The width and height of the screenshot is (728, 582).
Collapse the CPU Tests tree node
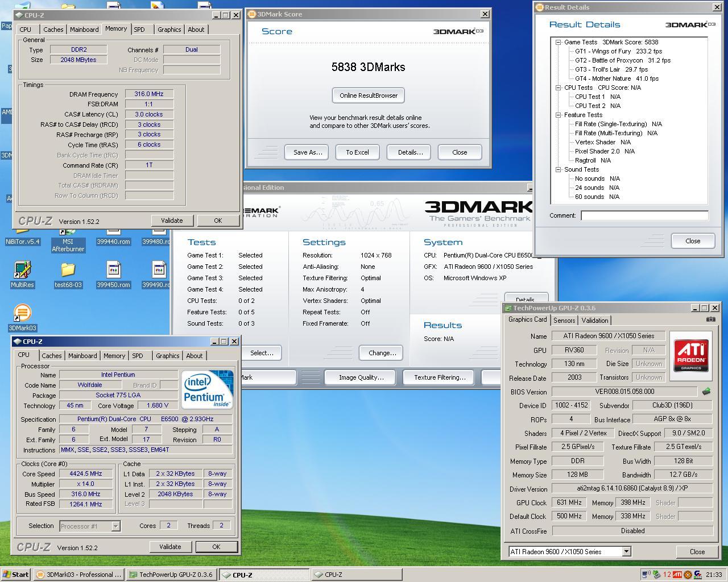click(x=559, y=88)
